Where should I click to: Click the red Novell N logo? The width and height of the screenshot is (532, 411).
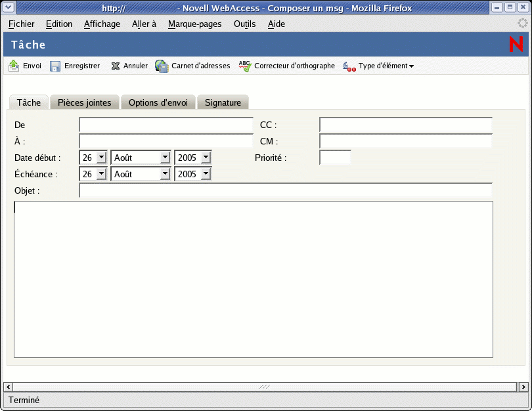click(x=516, y=44)
